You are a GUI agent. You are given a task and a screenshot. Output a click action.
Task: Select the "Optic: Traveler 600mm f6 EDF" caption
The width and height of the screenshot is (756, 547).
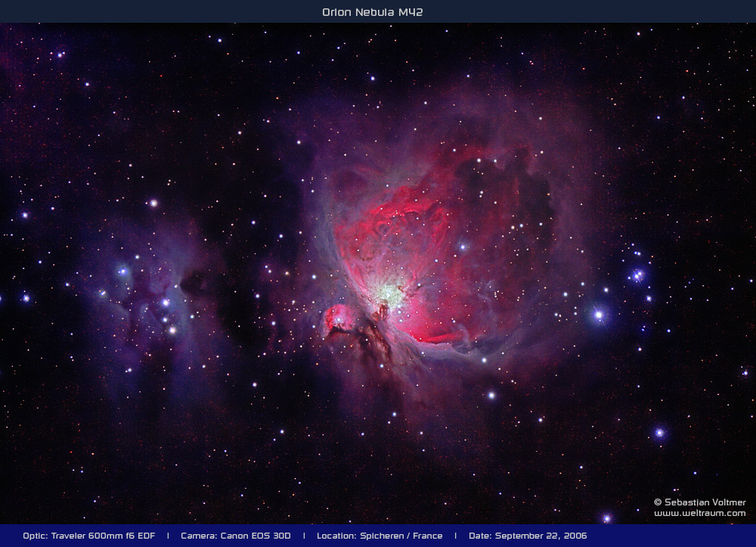[x=88, y=536]
